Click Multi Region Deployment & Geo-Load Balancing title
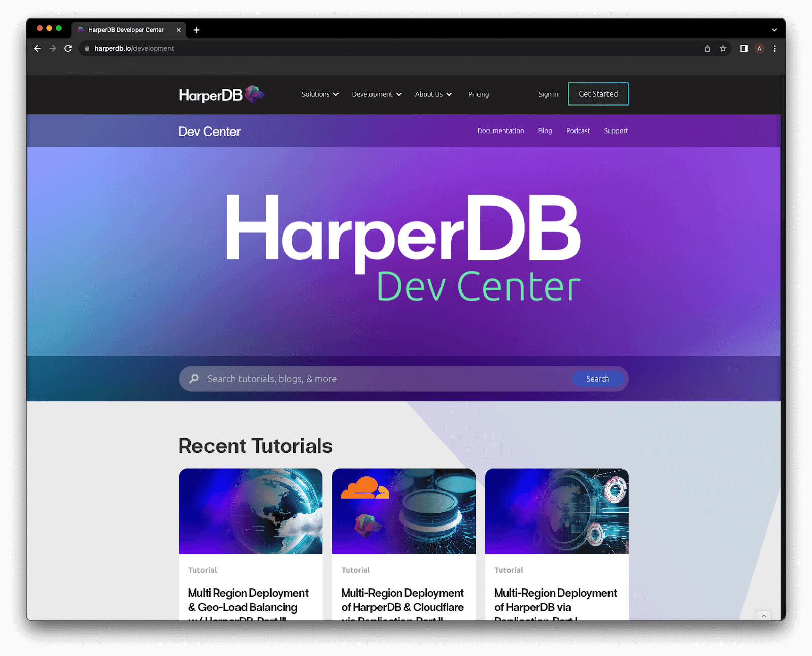 coord(248,604)
